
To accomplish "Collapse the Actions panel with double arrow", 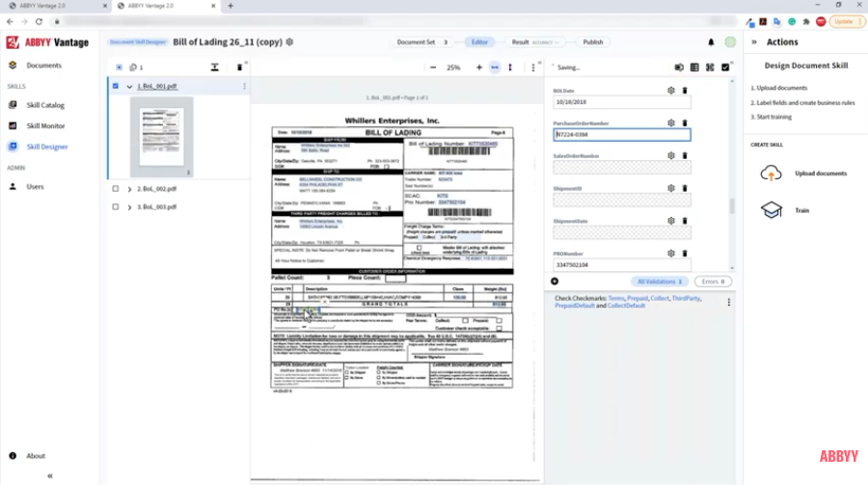I will tap(754, 42).
